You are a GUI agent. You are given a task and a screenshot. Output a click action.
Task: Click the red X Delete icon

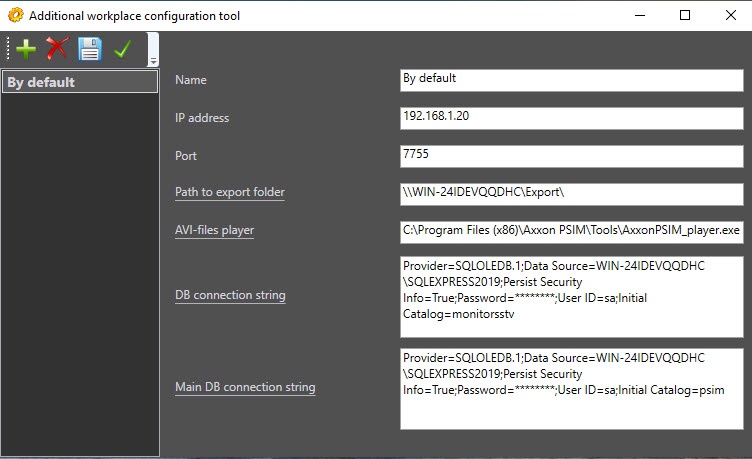pyautogui.click(x=57, y=49)
